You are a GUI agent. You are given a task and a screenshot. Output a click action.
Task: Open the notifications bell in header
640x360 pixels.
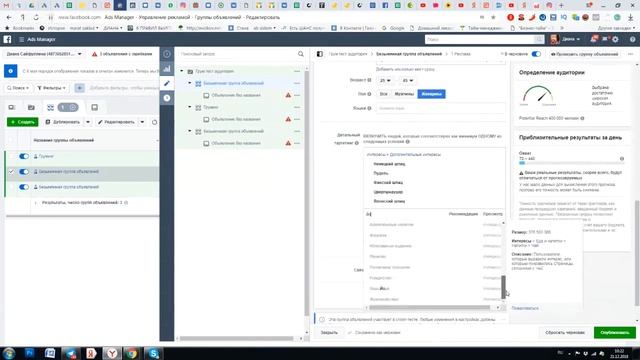[x=594, y=39]
